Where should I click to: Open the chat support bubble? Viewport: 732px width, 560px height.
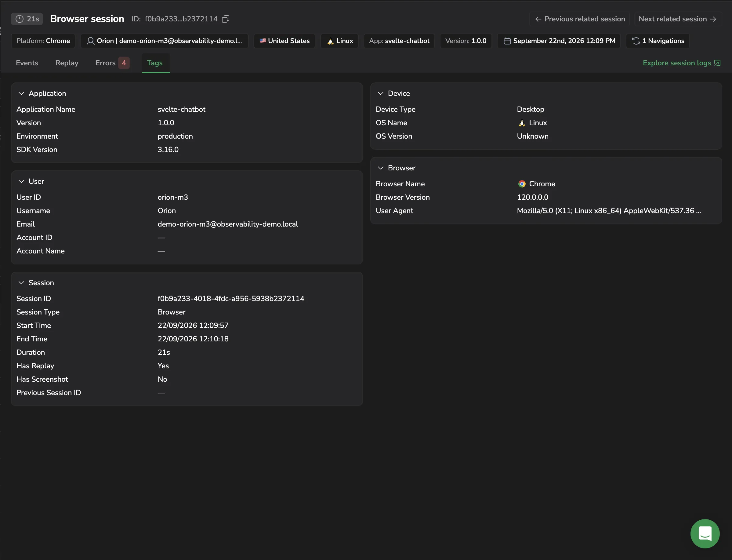[x=705, y=533]
